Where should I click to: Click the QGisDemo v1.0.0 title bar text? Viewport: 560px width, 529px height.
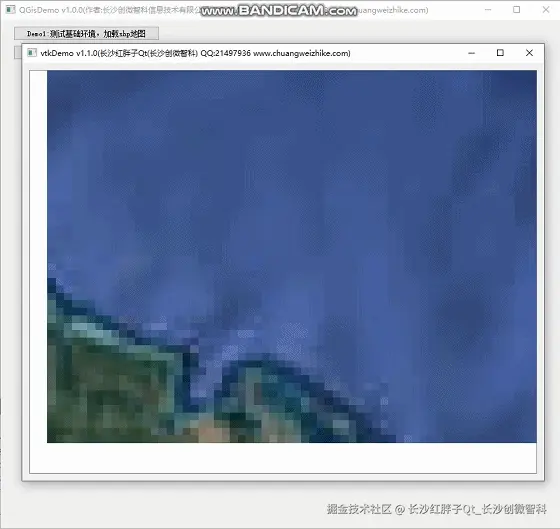tap(224, 10)
